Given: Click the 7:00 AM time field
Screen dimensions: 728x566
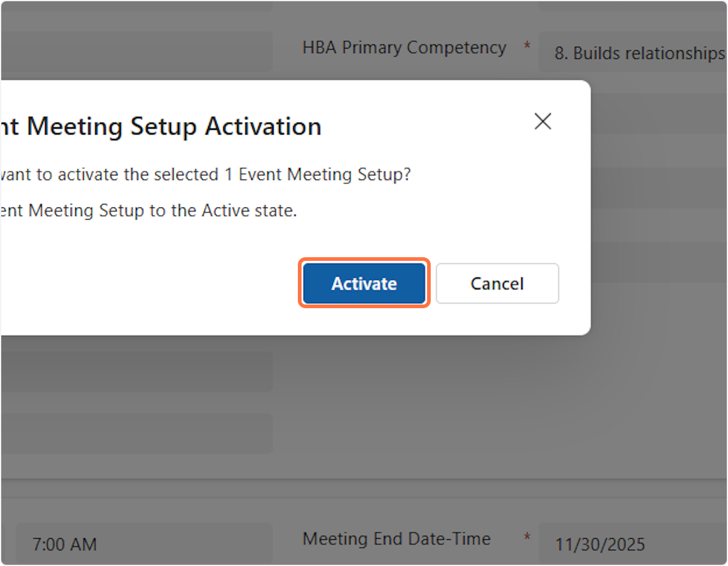Looking at the screenshot, I should pos(143,544).
